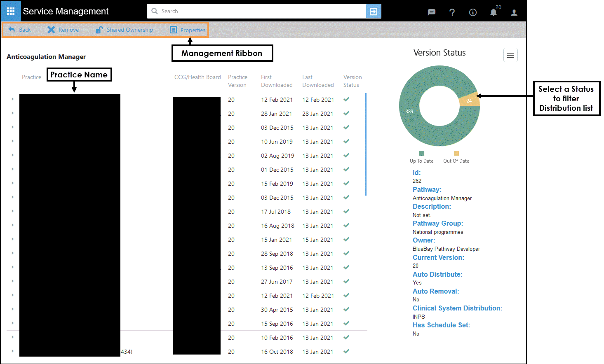604x364 pixels.
Task: Click Remove in the management ribbon
Action: coord(63,30)
